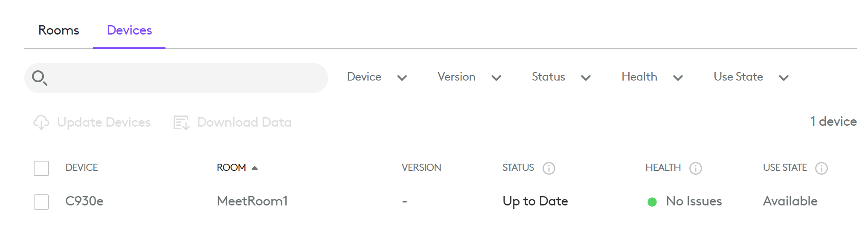The width and height of the screenshot is (868, 234).
Task: Click the Download Data icon
Action: [181, 122]
